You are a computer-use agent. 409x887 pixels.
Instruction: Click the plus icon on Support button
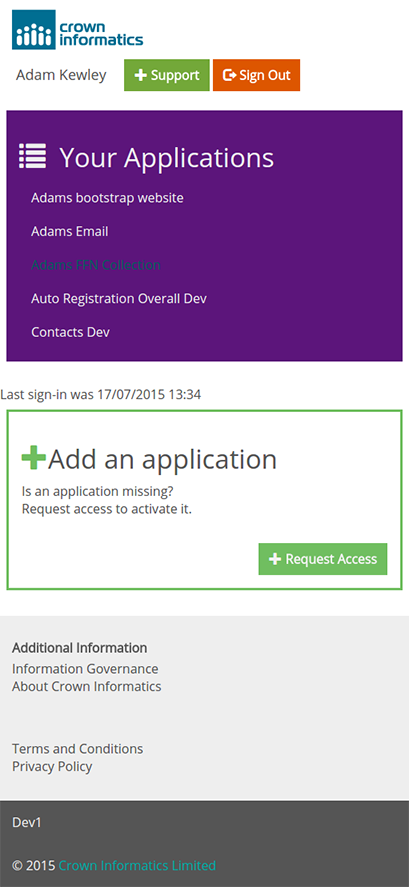pos(141,75)
